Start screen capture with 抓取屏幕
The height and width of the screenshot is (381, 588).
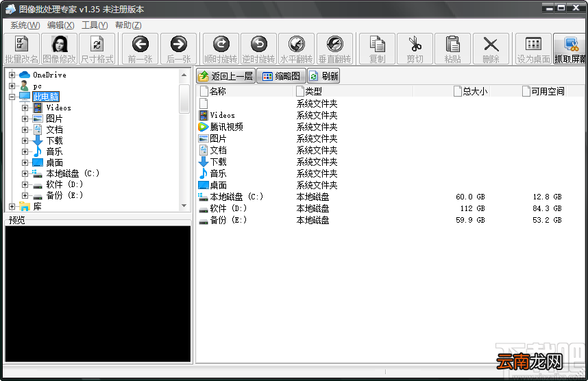point(569,49)
